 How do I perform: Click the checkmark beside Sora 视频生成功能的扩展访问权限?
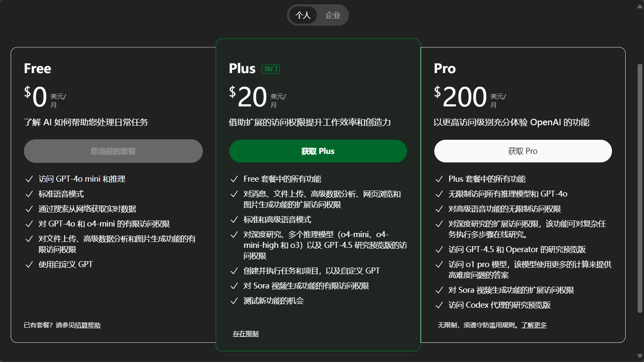click(x=439, y=290)
